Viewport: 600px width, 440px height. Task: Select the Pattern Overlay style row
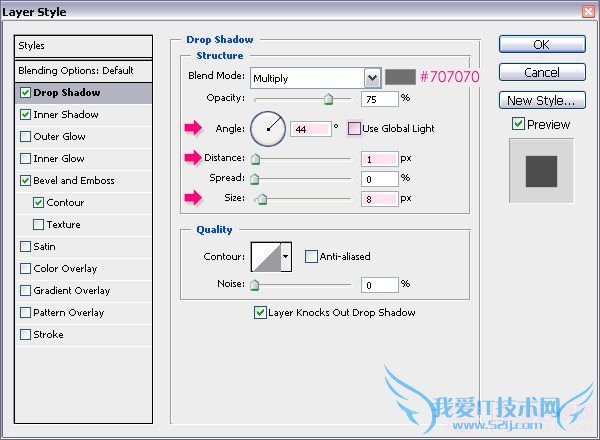coord(83,313)
